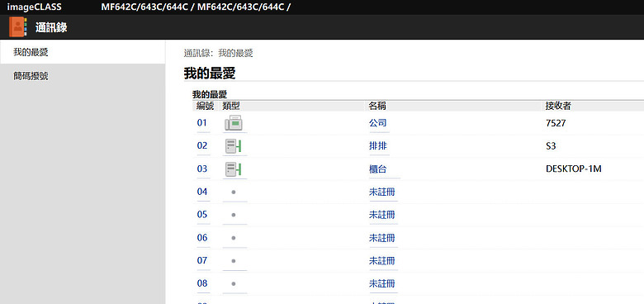Open entry number 06
The image size is (644, 304).
[202, 238]
